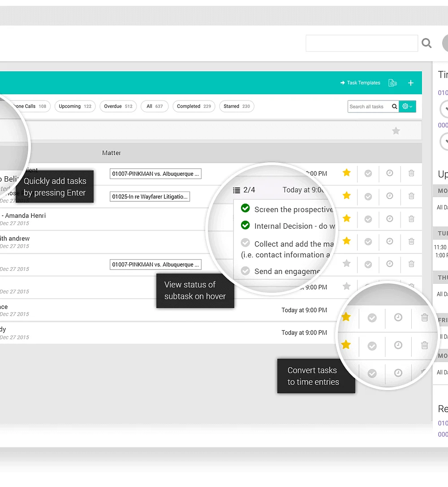Unstar the first PINKMAN task row
Viewport: 448px width, 487px height.
click(x=347, y=173)
